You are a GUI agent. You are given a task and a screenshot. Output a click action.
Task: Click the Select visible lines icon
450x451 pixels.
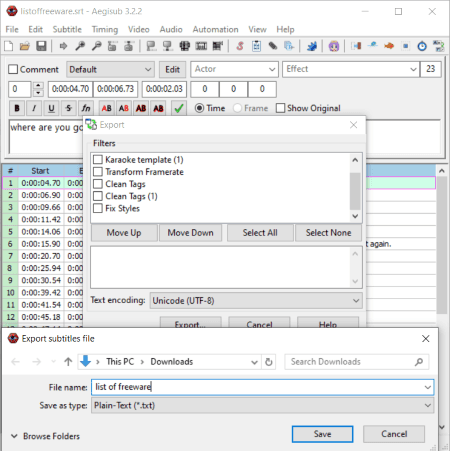click(184, 46)
